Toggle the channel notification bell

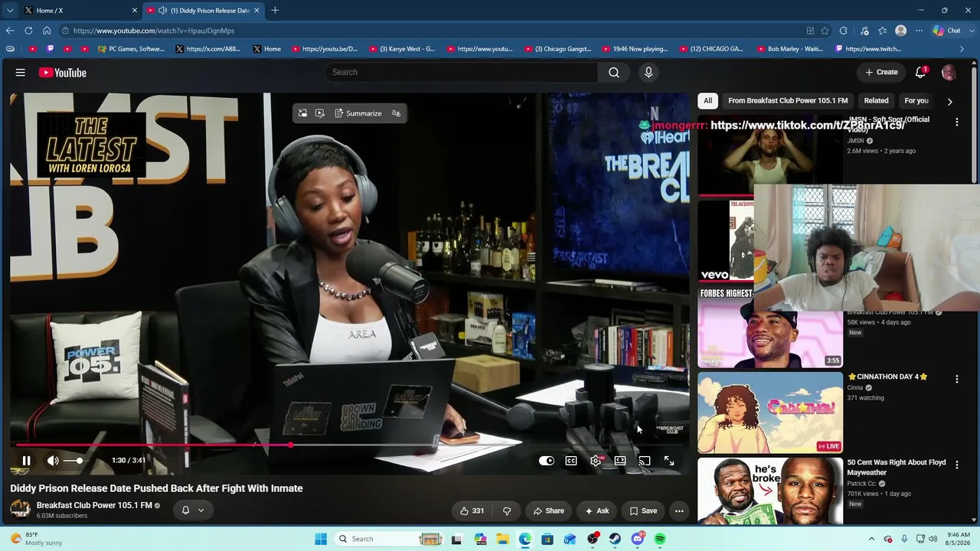(x=185, y=510)
